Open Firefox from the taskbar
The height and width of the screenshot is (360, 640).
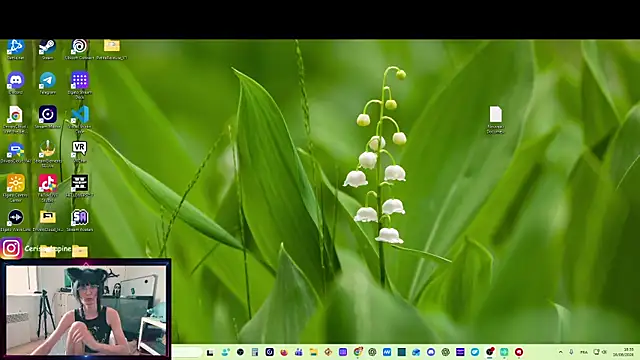click(x=284, y=352)
